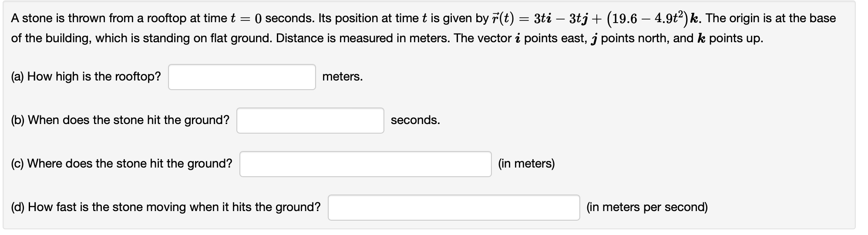Click the 'meters.' unit label
This screenshot has height=235, width=868.
[343, 77]
